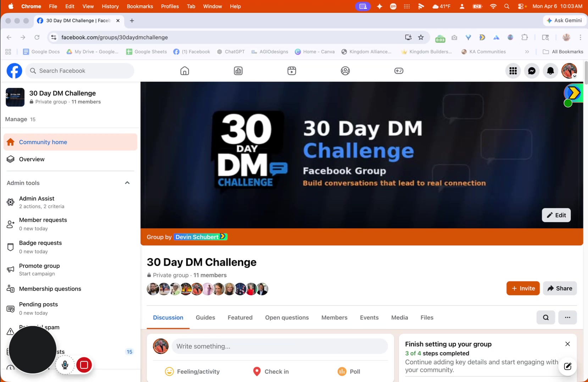Open the Ask Gemini button
Image resolution: width=588 pixels, height=382 pixels.
click(565, 21)
